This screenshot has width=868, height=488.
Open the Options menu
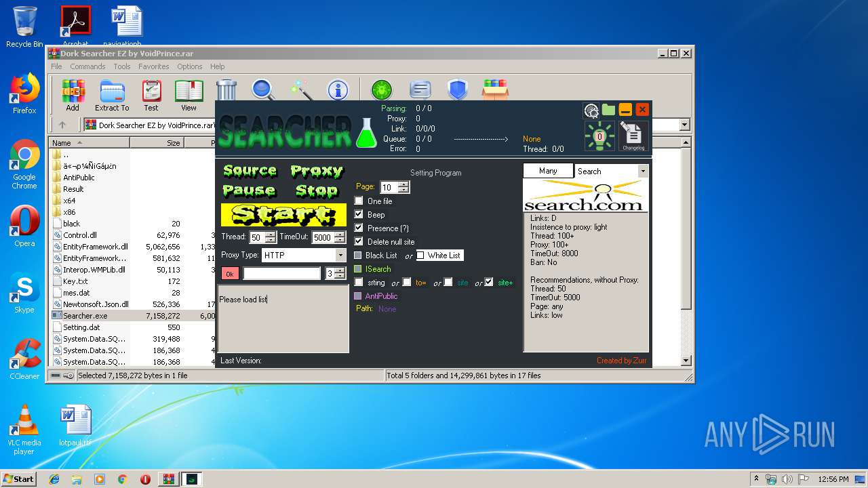[x=190, y=66]
